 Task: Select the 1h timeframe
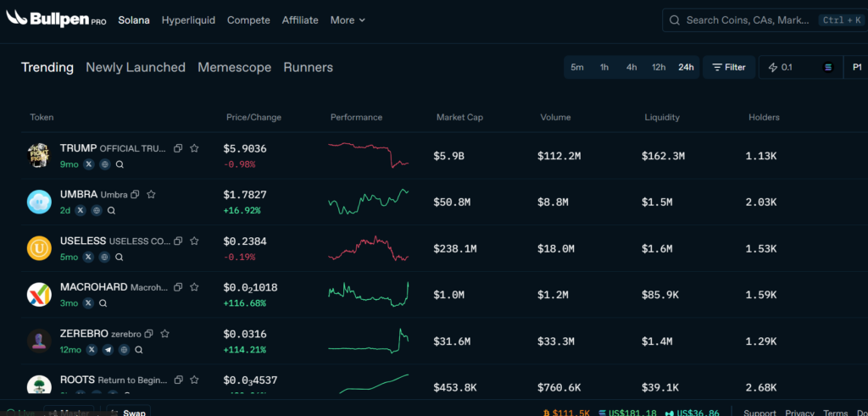point(604,67)
